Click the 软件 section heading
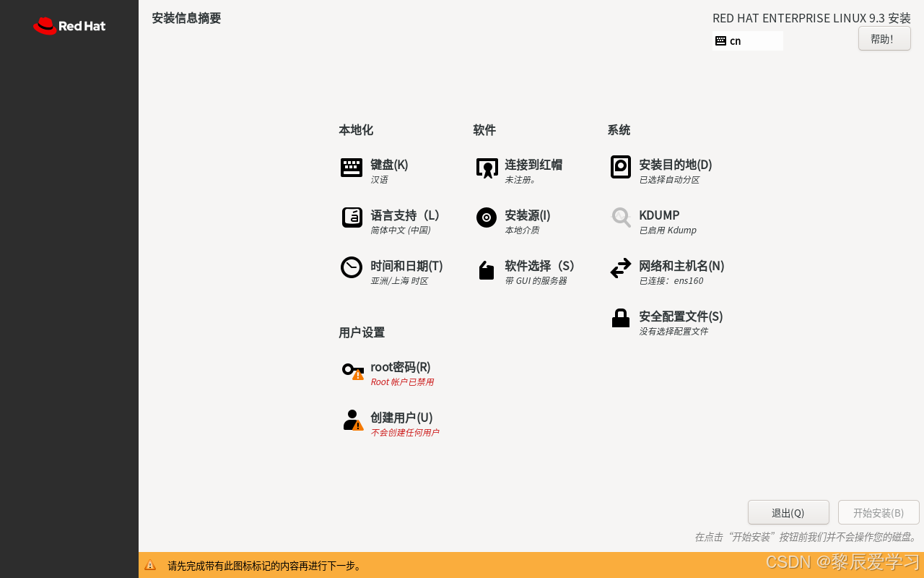 pos(484,130)
